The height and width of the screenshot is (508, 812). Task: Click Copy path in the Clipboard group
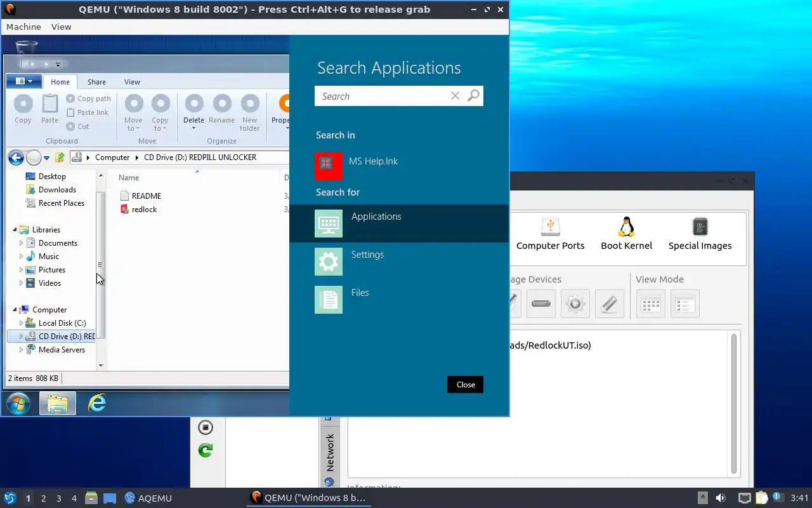[88, 98]
